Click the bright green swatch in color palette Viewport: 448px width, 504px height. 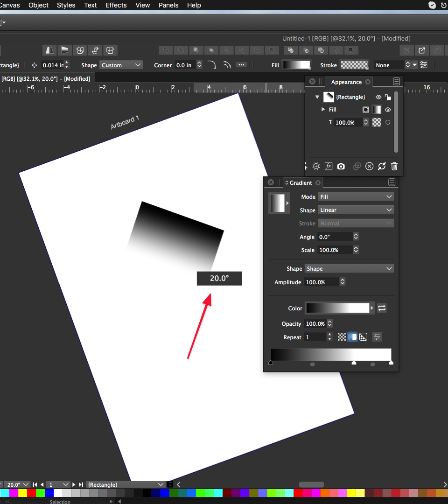click(x=40, y=493)
